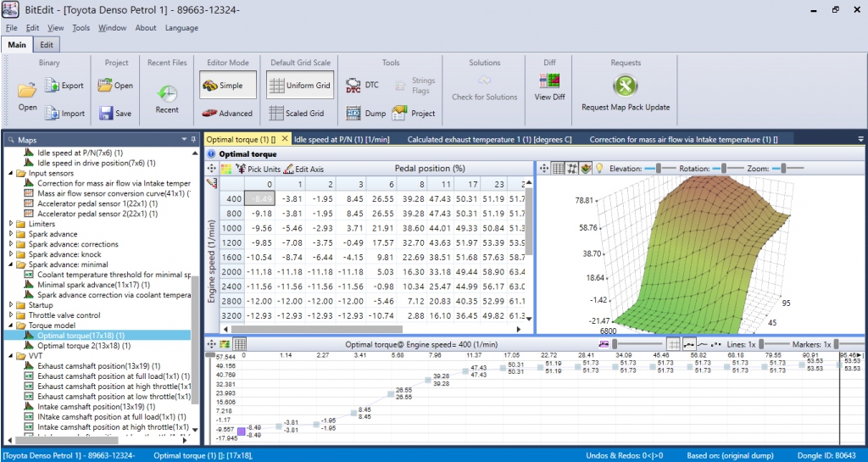Open the Maps panel dropdown arrow
The height and width of the screenshot is (462, 868).
(x=184, y=140)
